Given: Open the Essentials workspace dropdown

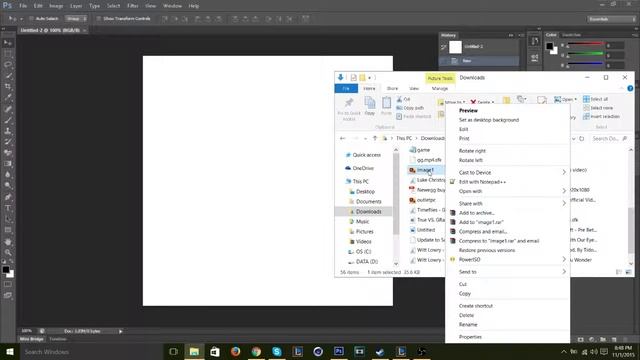Looking at the screenshot, I should (x=611, y=19).
